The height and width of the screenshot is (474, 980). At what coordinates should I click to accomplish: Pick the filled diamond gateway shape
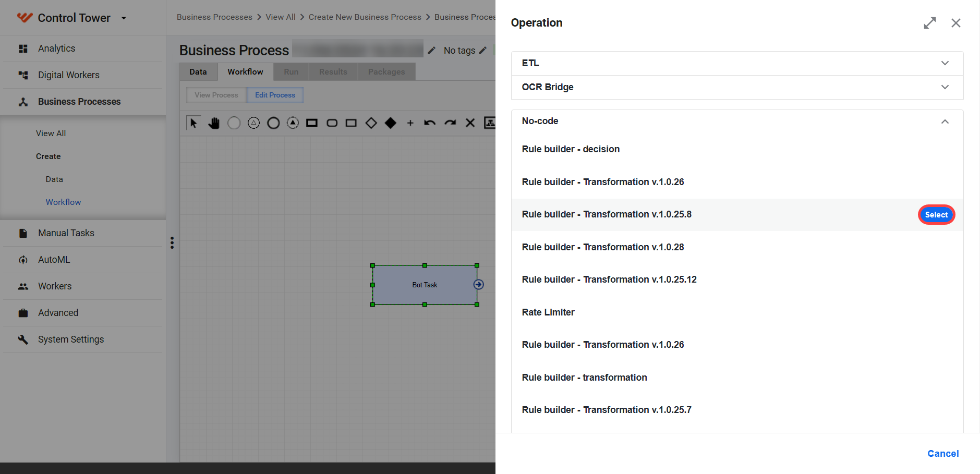(x=391, y=123)
